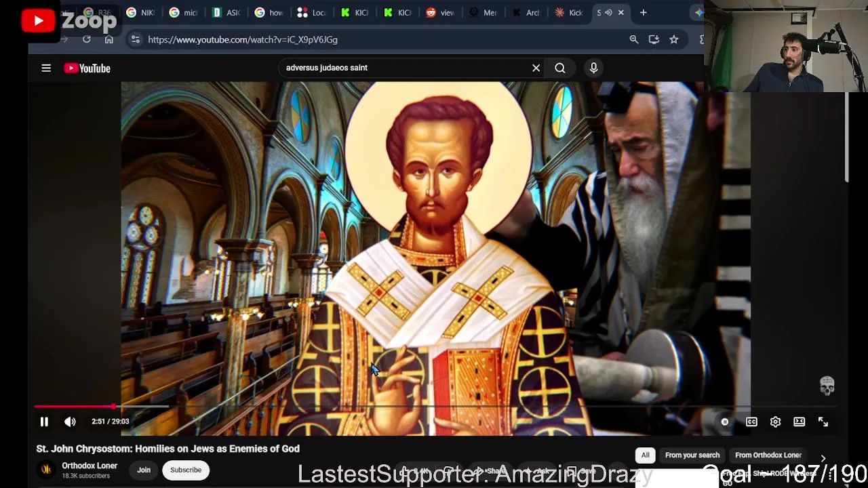Enter fullscreen in the video player
This screenshot has width=868, height=488.
[x=823, y=422]
